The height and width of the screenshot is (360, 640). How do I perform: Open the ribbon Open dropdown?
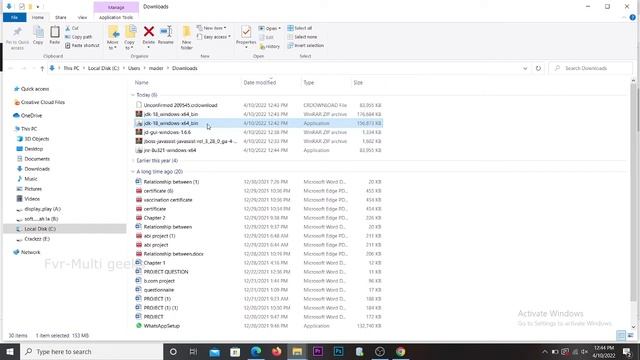coord(269,28)
